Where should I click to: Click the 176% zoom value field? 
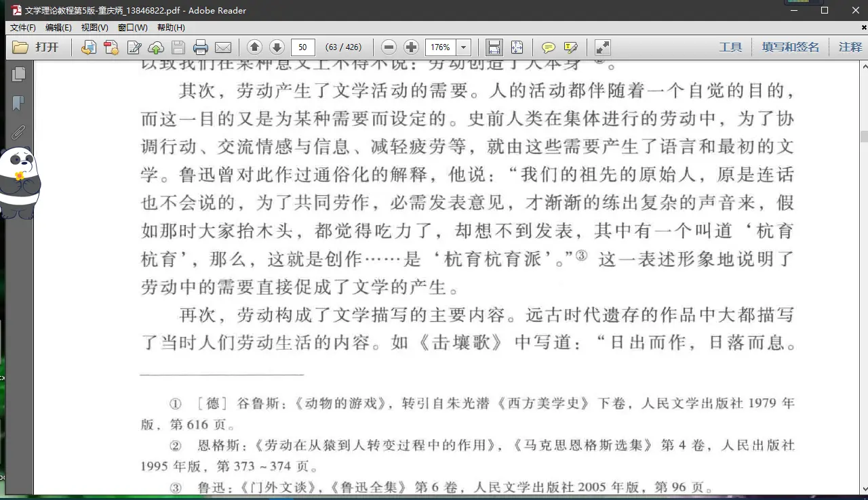[x=441, y=47]
